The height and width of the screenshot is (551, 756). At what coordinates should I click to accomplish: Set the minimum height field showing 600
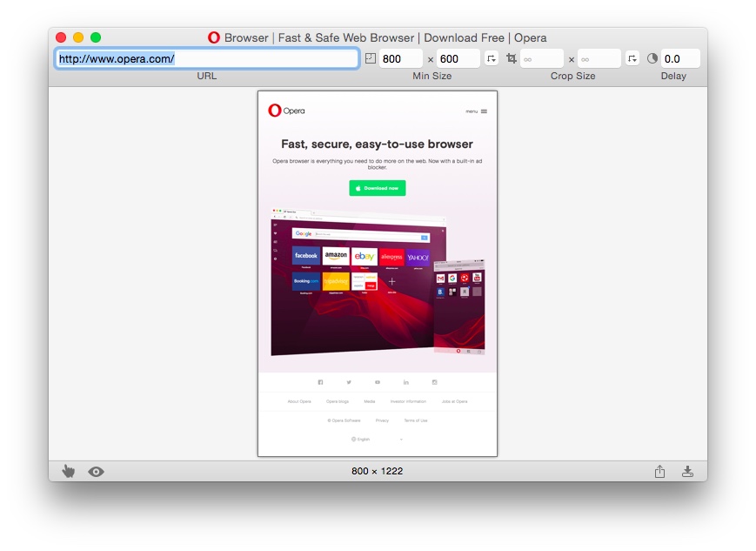pos(458,59)
